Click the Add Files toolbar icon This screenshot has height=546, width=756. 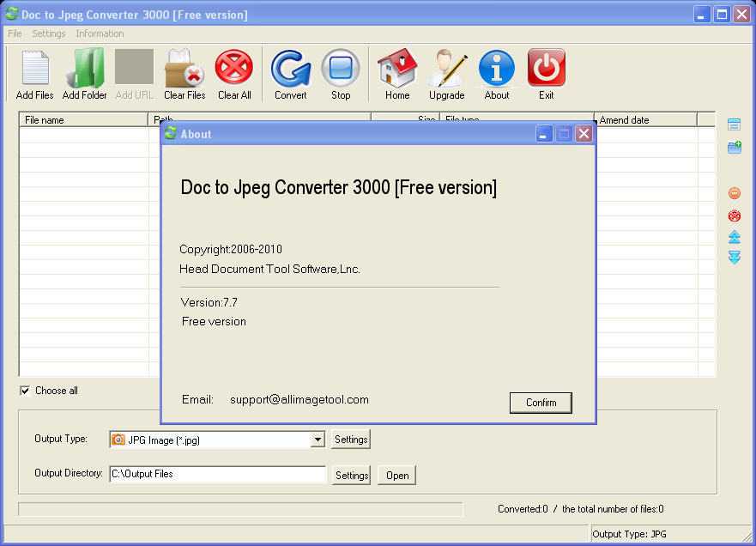[x=34, y=68]
